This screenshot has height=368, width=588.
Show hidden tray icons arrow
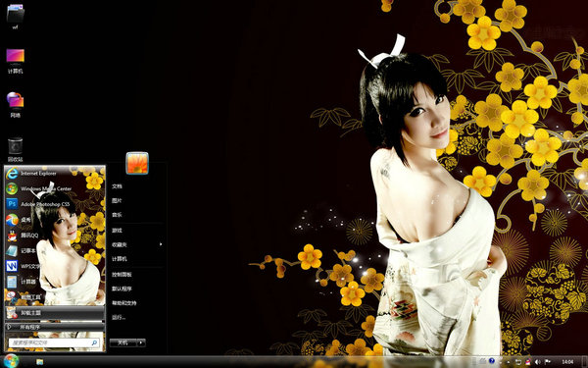click(x=508, y=362)
